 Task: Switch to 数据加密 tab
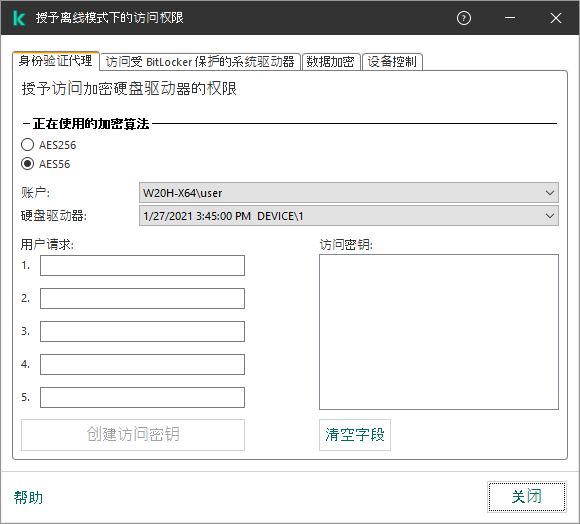[x=331, y=62]
